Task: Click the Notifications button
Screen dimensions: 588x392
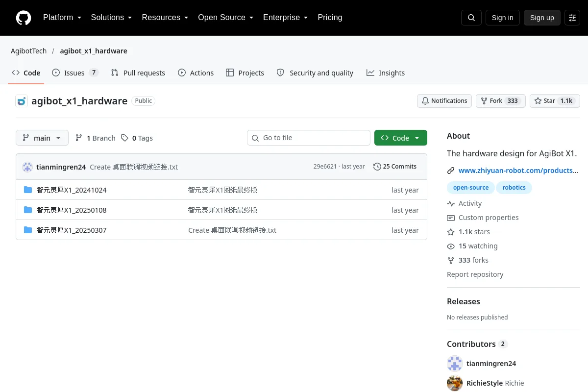Action: coord(444,101)
